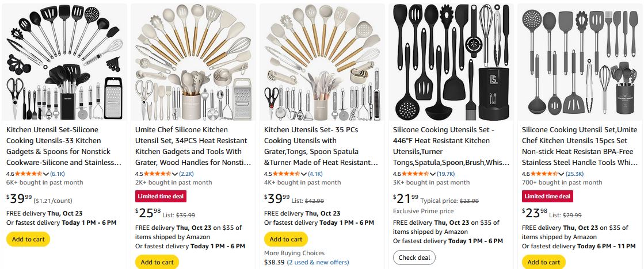
Task: Expand rating breakdown for 446°F utensil set
Action: pyautogui.click(x=433, y=173)
